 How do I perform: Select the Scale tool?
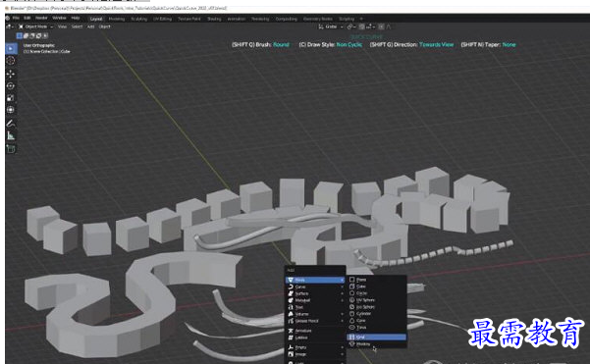pos(11,98)
